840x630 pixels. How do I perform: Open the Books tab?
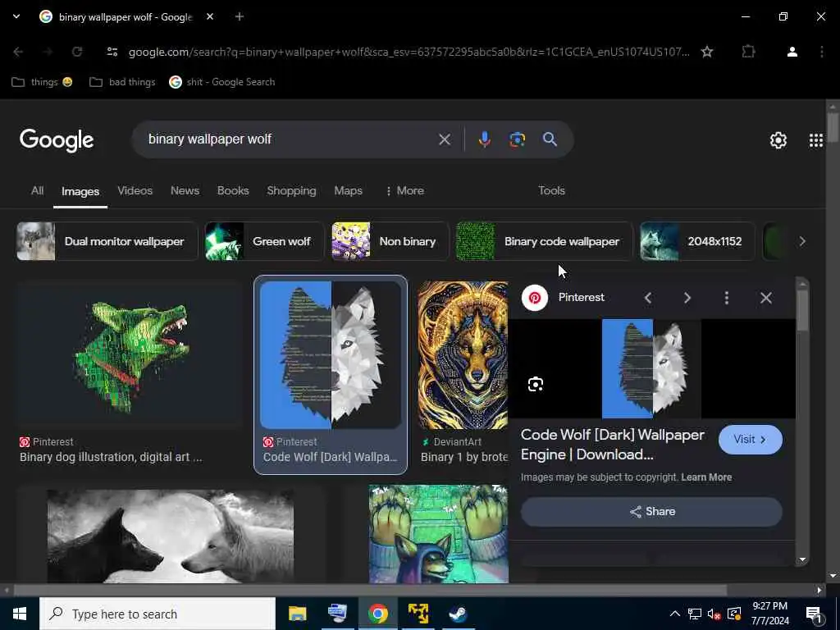pyautogui.click(x=233, y=190)
